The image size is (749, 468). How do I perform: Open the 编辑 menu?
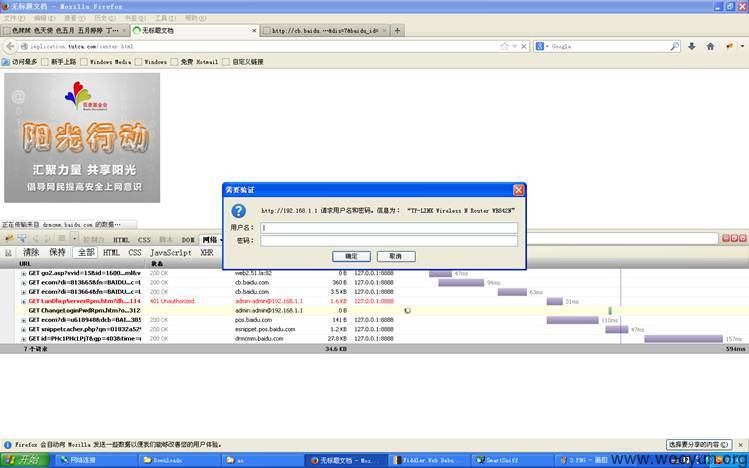[x=44, y=18]
